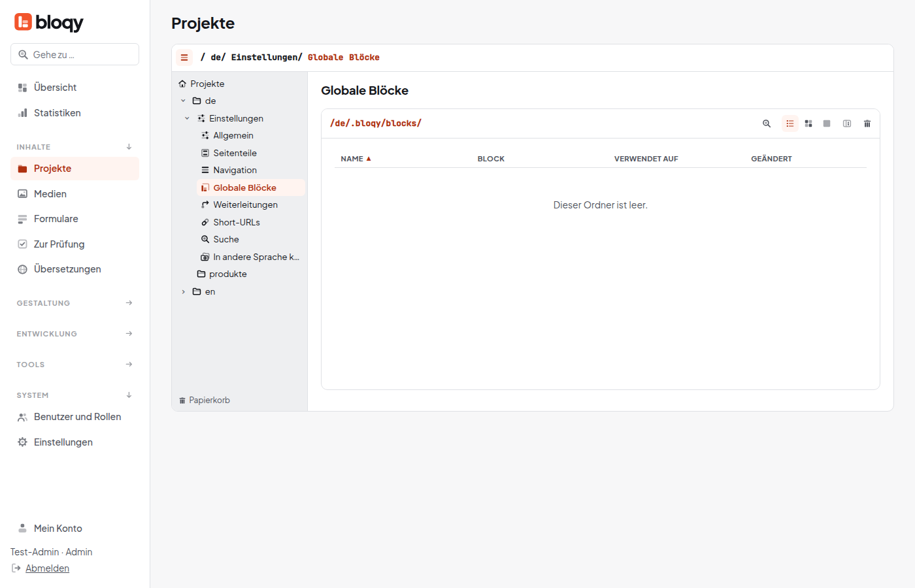Collapse the SYSTEM section
Image resolution: width=915 pixels, height=588 pixels.
(x=75, y=395)
